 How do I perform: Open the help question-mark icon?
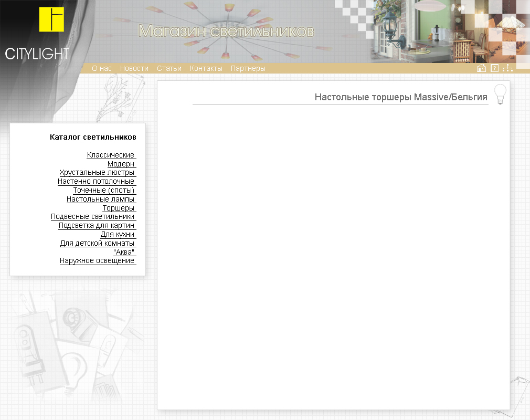point(494,68)
